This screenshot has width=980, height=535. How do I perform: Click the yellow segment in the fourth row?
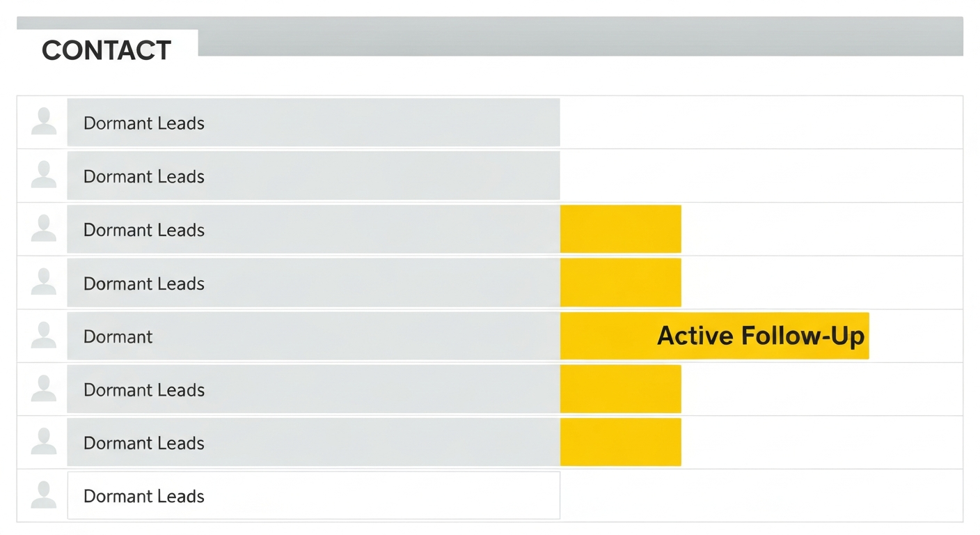click(x=621, y=282)
